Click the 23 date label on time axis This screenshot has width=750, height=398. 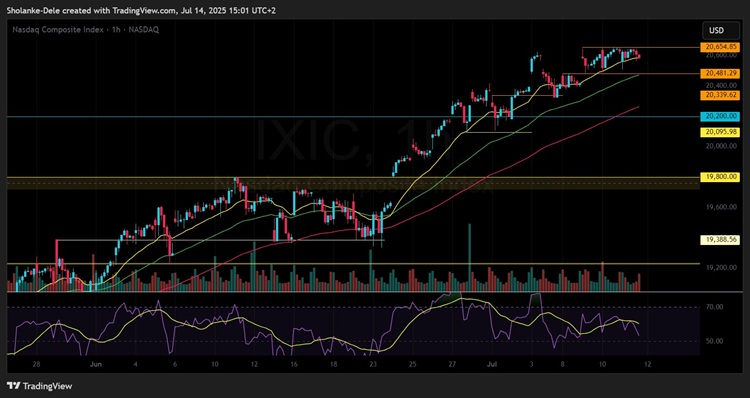click(x=373, y=364)
